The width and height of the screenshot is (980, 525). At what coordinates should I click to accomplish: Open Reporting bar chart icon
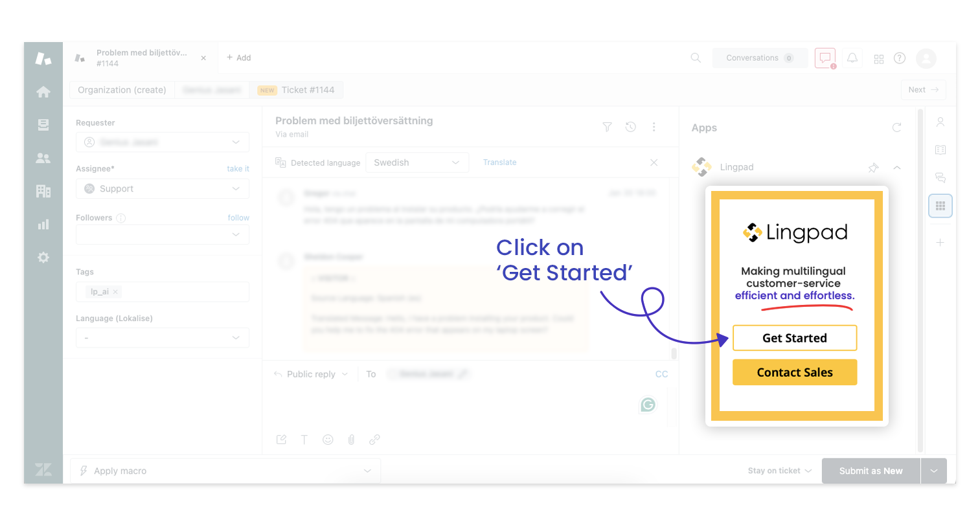click(x=43, y=225)
